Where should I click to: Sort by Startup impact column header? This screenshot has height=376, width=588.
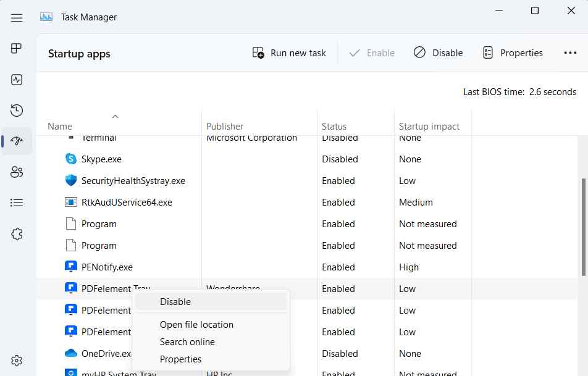coord(429,127)
